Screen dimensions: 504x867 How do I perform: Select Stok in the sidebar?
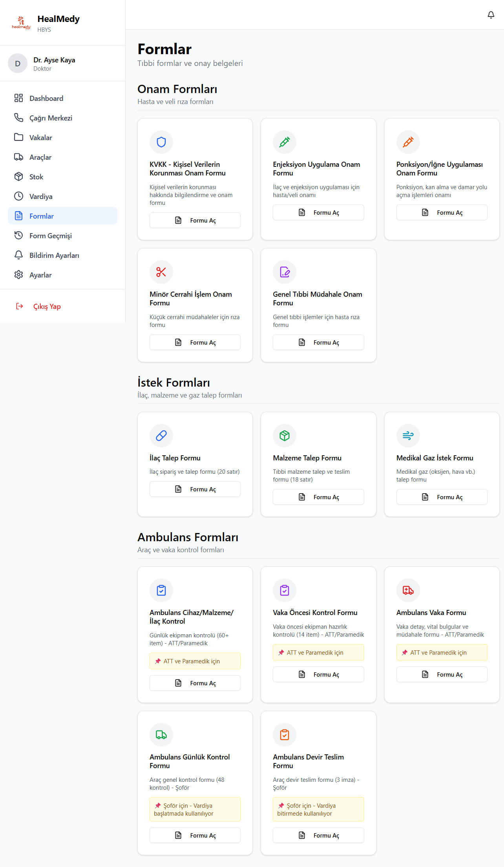[x=36, y=177]
